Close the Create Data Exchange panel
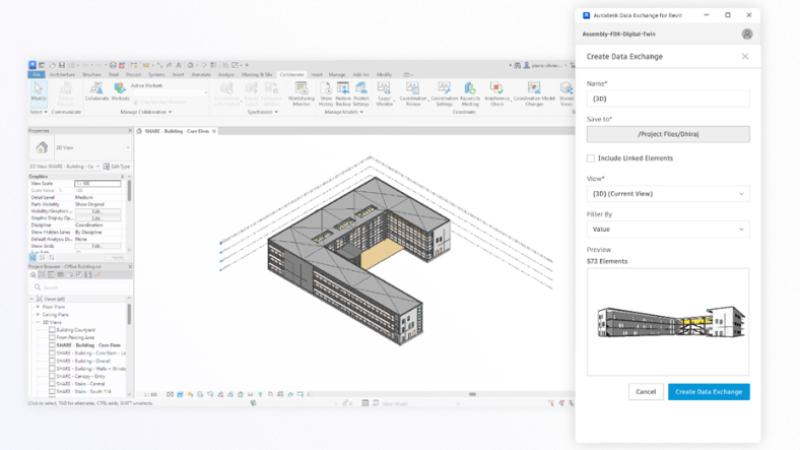 click(x=745, y=56)
